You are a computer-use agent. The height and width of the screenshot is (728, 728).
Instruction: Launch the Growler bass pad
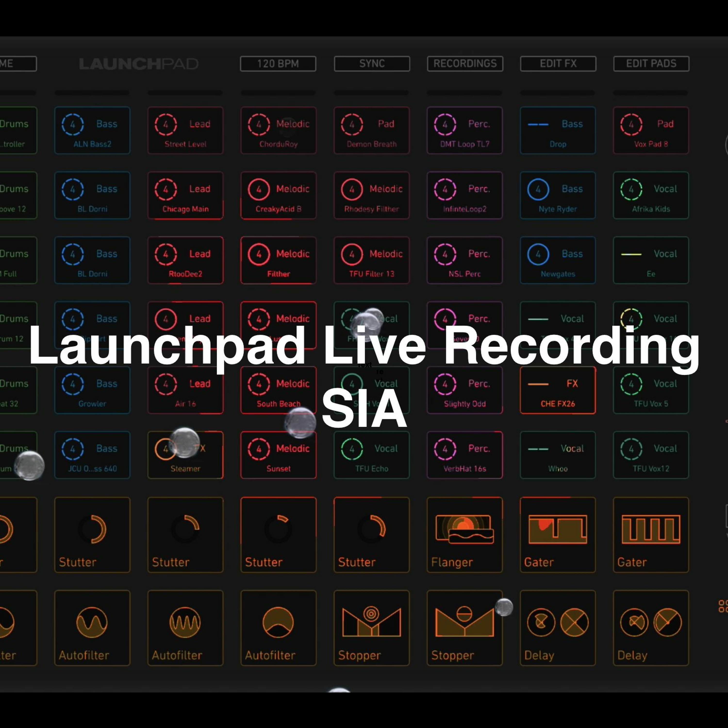pyautogui.click(x=92, y=390)
